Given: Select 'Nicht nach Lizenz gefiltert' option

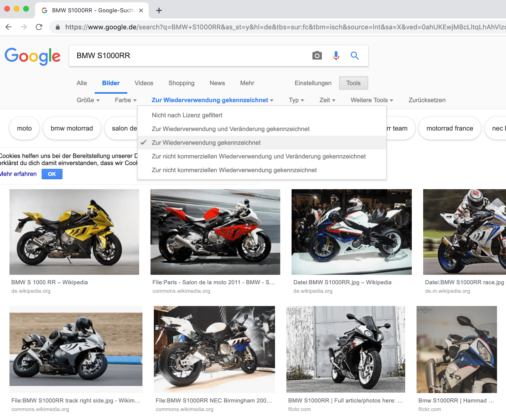Looking at the screenshot, I should (187, 115).
